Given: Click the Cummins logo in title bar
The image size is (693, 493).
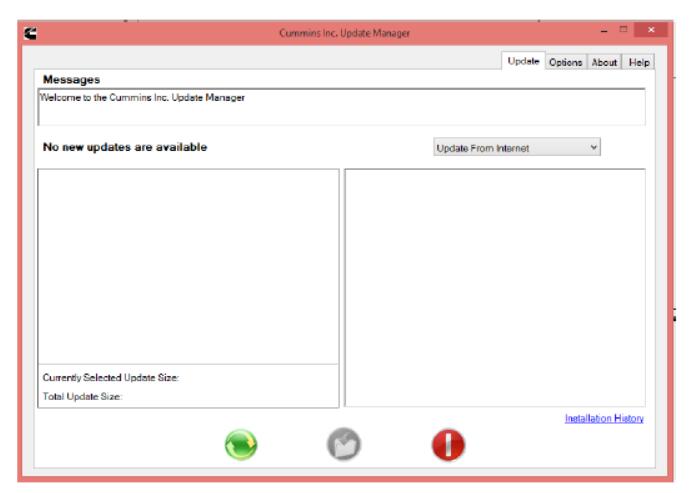Looking at the screenshot, I should 30,33.
